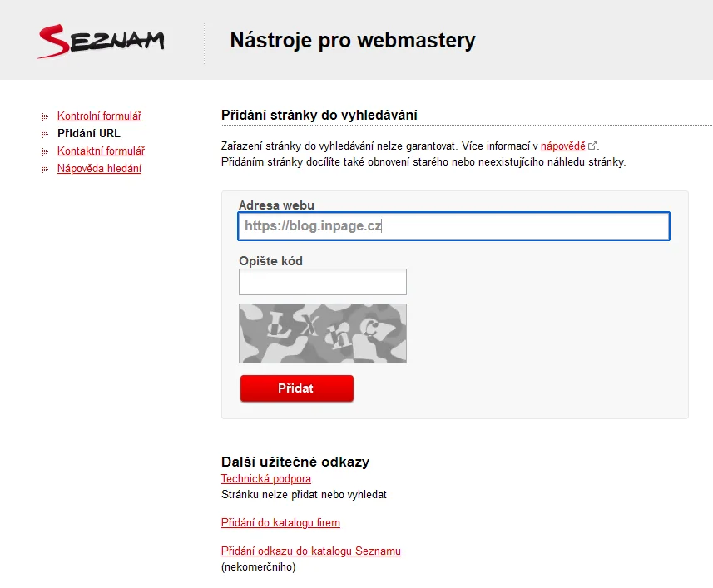
Task: Click the bullet icon beside Kontaktní formulář
Action: 45,151
